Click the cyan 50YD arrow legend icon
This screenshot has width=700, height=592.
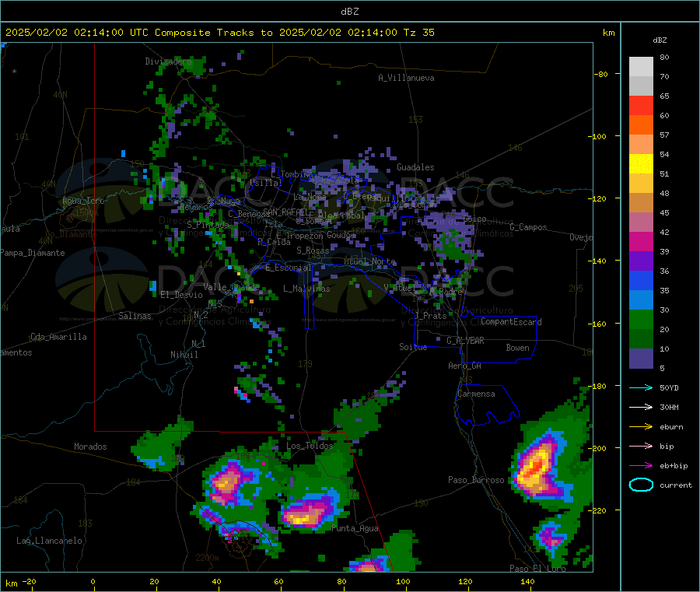click(x=641, y=387)
